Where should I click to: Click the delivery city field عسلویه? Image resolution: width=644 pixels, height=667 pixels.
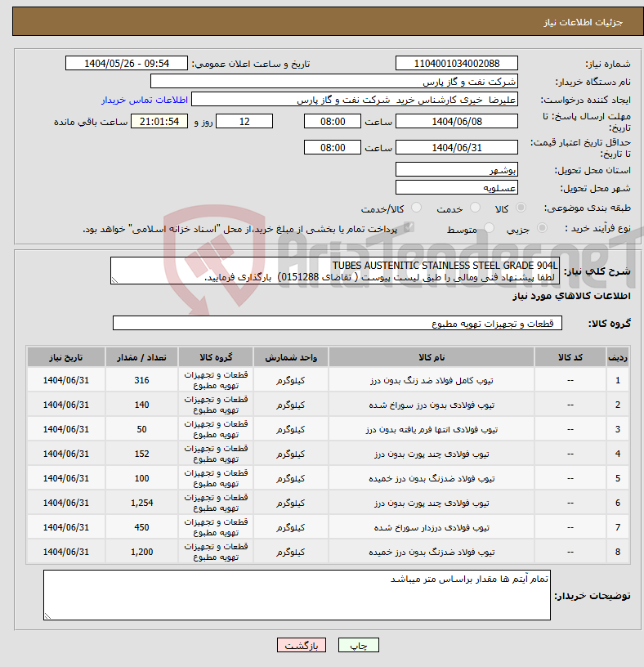456,188
